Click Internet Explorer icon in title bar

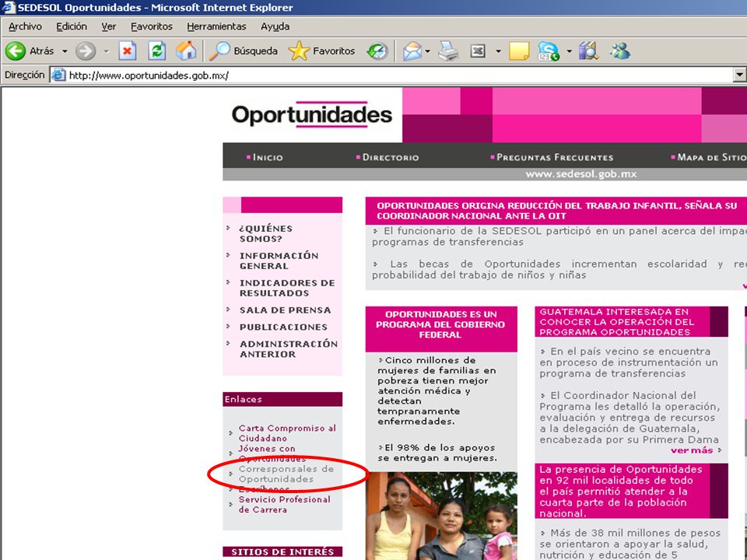[x=8, y=7]
